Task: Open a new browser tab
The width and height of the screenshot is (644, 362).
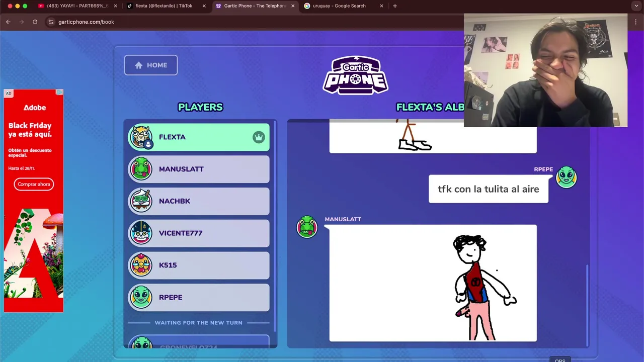Action: (395, 6)
